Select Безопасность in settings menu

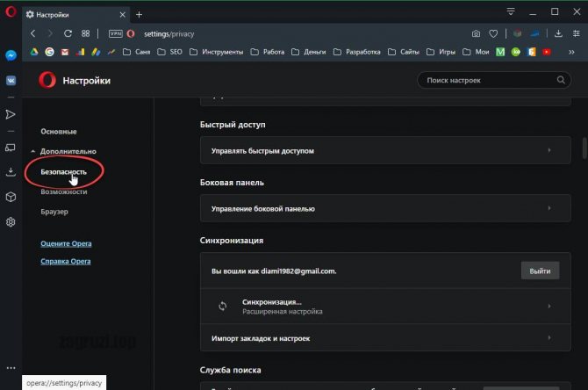coord(63,171)
